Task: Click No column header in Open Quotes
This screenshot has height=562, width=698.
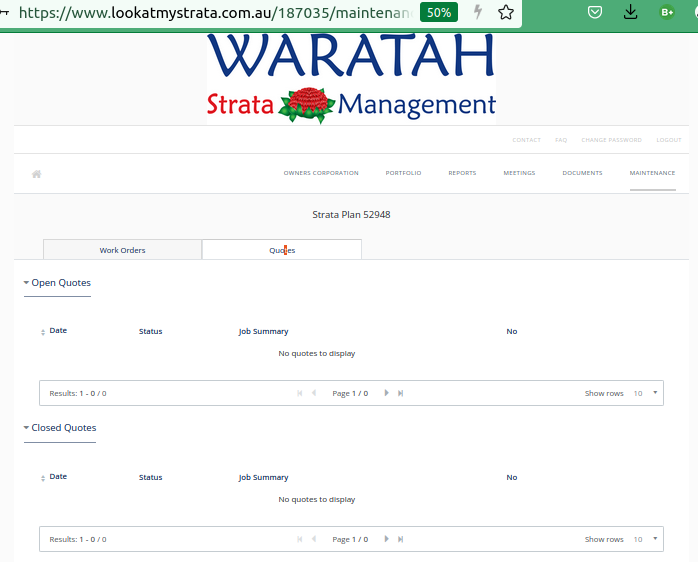Action: point(511,331)
